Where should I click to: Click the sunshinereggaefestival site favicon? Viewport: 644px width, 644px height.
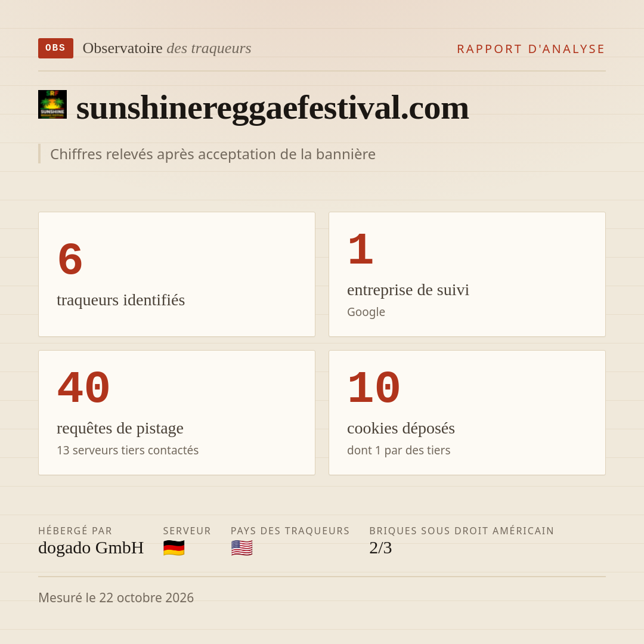click(52, 104)
